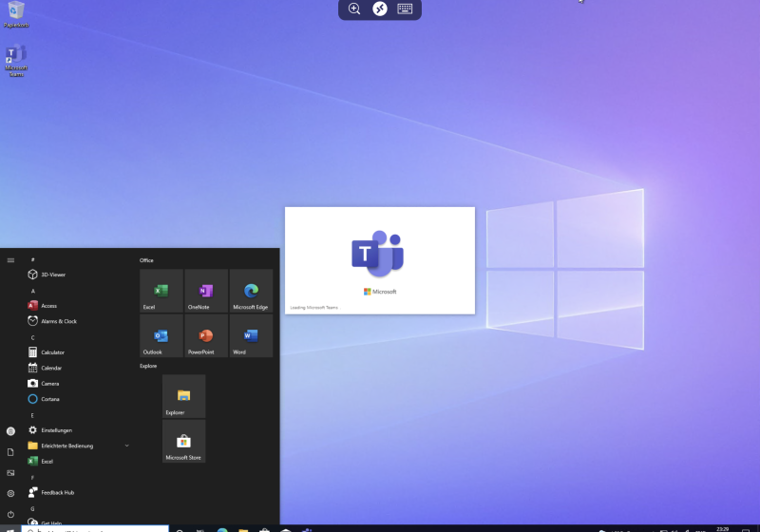This screenshot has height=532, width=760.
Task: Open the Microsoft Store tile
Action: [183, 442]
